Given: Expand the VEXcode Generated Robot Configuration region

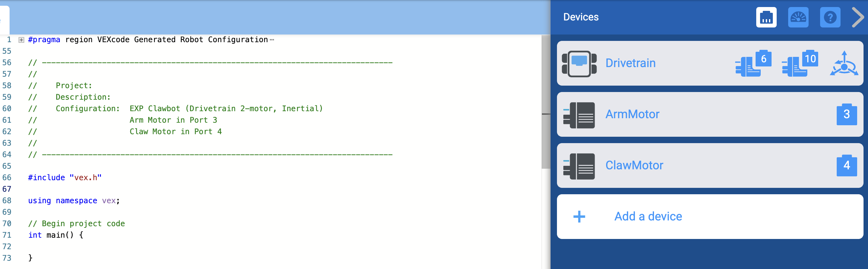Looking at the screenshot, I should (21, 40).
